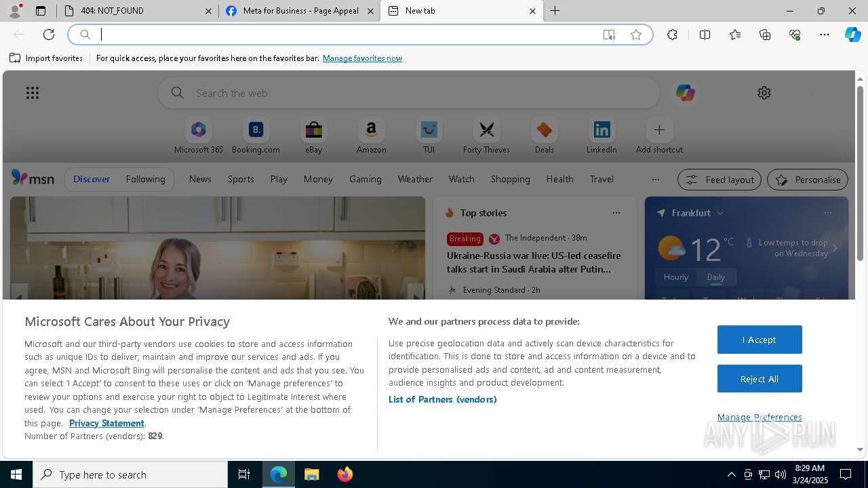Open the Play menu item
Viewport: 868px width, 488px height.
[279, 179]
